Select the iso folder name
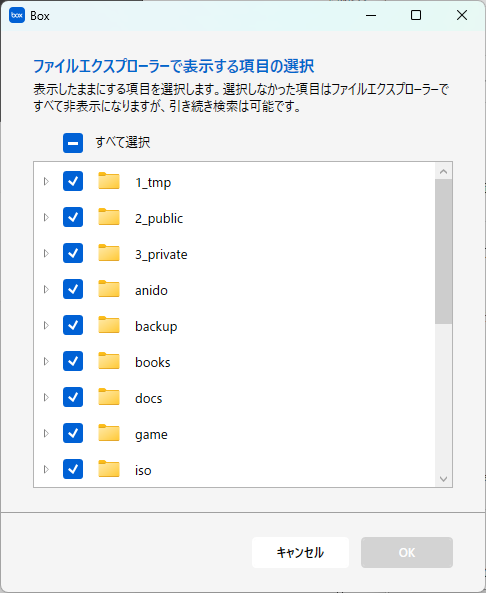 [x=143, y=470]
